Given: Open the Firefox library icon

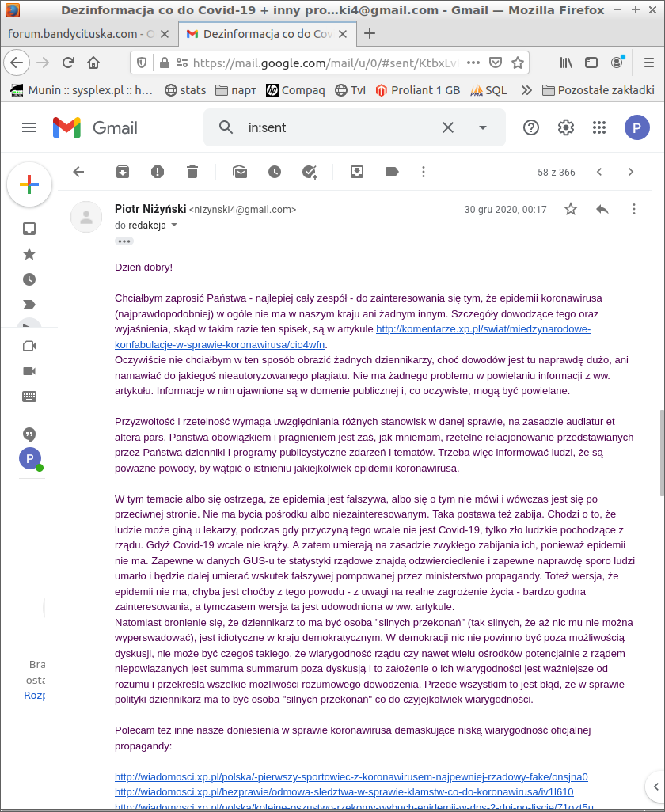Looking at the screenshot, I should tap(566, 63).
